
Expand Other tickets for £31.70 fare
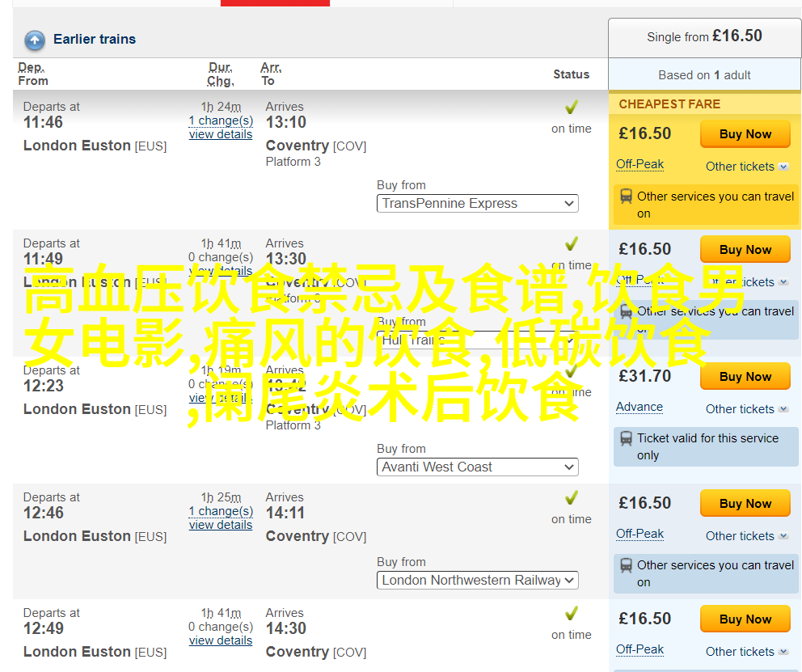click(746, 409)
